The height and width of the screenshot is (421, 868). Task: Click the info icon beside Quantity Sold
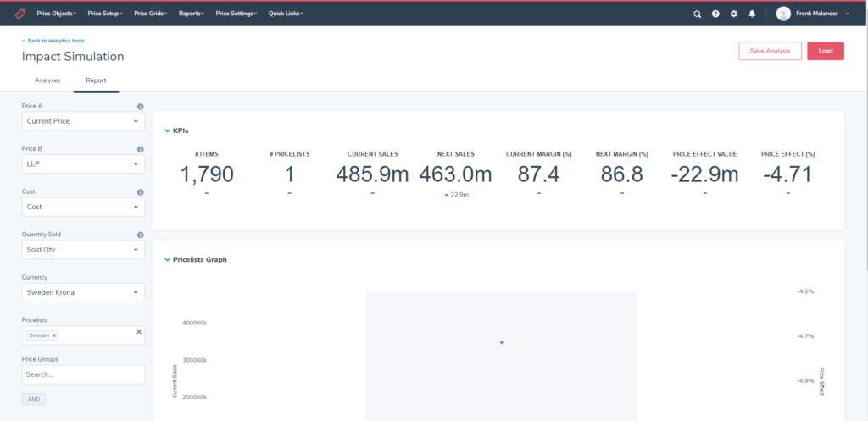(x=140, y=235)
